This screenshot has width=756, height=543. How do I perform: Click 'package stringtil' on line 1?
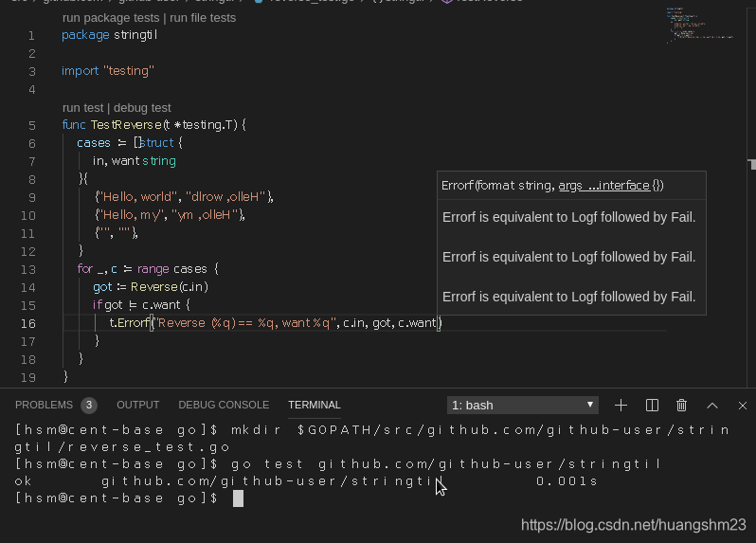[x=110, y=35]
